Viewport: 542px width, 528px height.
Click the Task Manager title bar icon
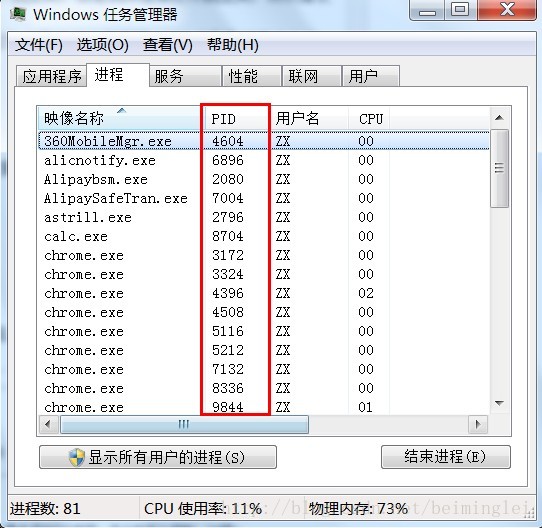[x=18, y=14]
